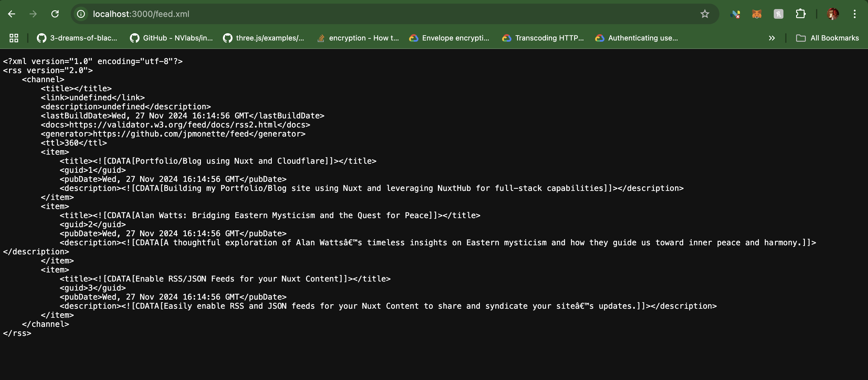Bookmark this page with the star
Viewport: 868px width, 380px height.
(x=705, y=14)
